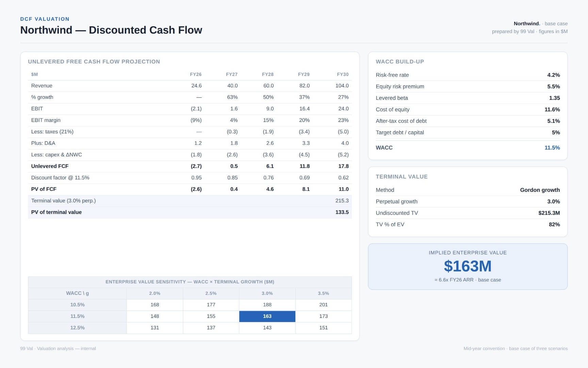The height and width of the screenshot is (368, 588).
Task: Select the Unlevered Free Cash Flow Projection heading
Action: (x=94, y=62)
